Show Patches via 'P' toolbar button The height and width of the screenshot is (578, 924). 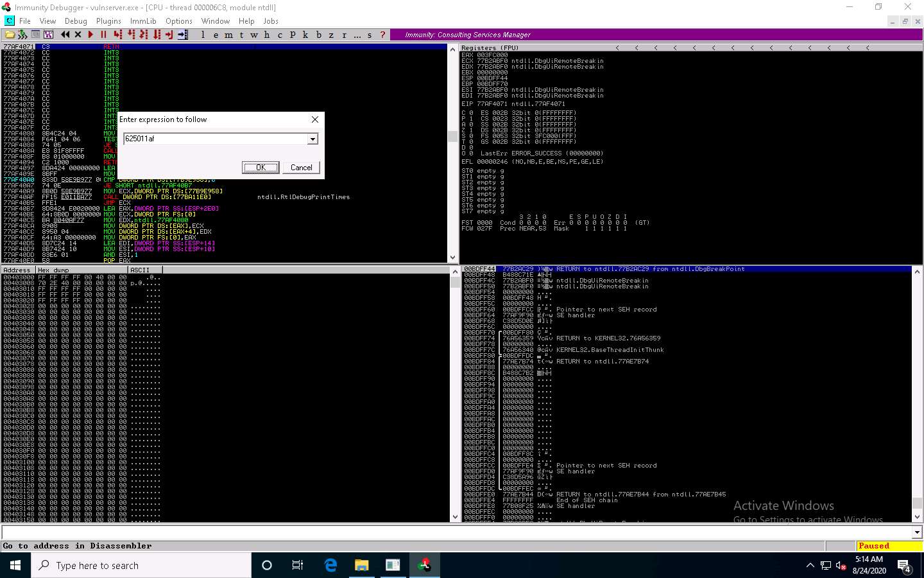coord(293,35)
